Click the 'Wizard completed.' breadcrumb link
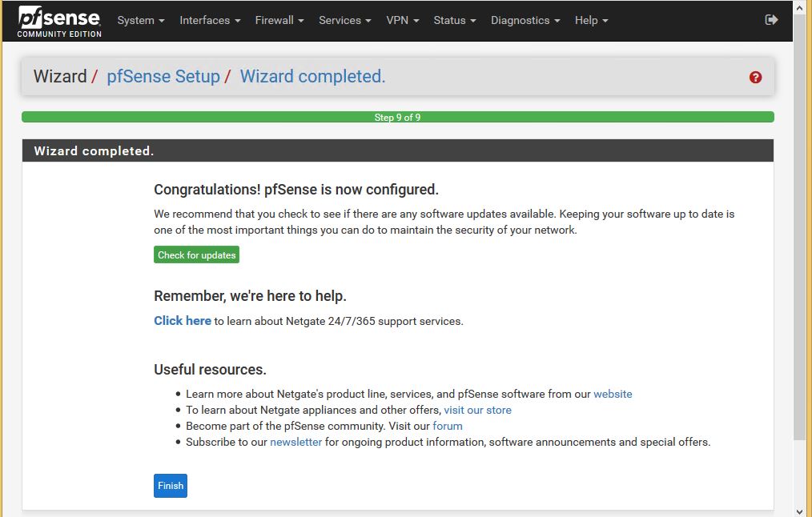812x517 pixels. (312, 76)
